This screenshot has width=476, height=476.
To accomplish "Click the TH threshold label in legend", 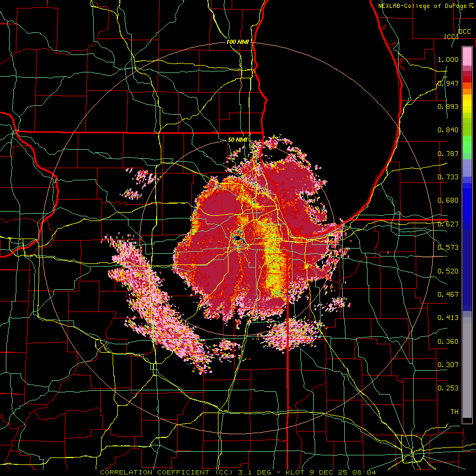I will 454,412.
